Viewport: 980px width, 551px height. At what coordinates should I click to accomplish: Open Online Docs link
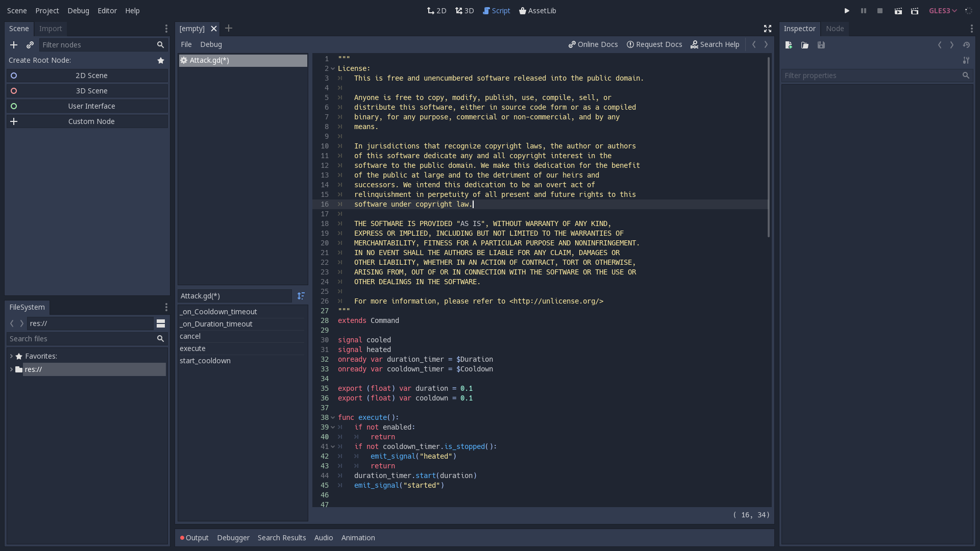point(593,44)
